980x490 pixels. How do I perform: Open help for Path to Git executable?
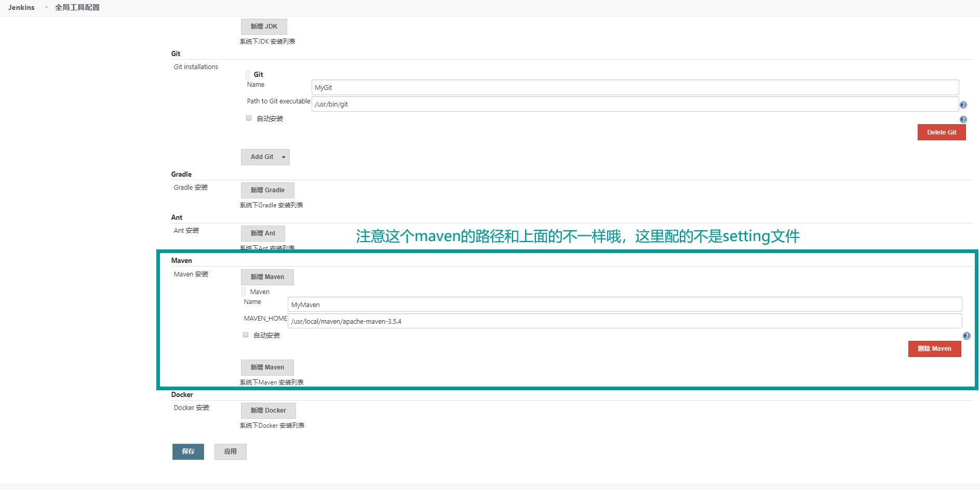tap(963, 105)
